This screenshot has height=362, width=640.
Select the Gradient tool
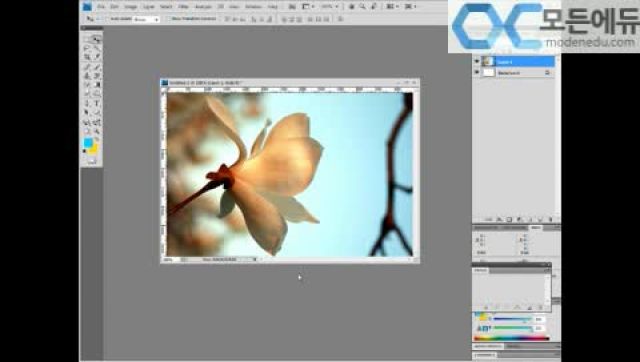coord(96,84)
